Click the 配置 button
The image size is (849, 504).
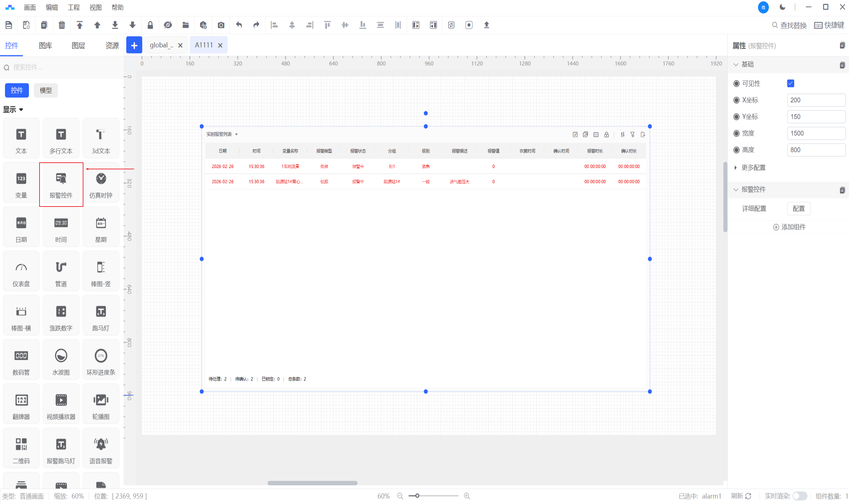point(798,209)
